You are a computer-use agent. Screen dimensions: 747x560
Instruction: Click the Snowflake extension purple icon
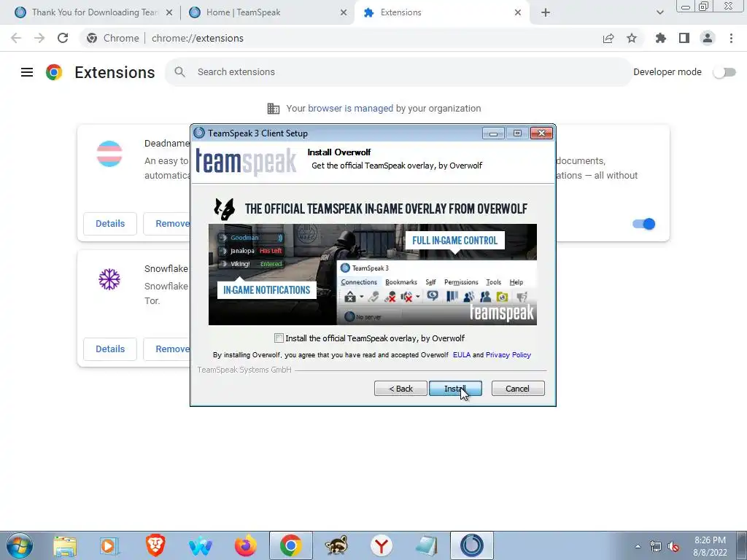[x=109, y=279]
